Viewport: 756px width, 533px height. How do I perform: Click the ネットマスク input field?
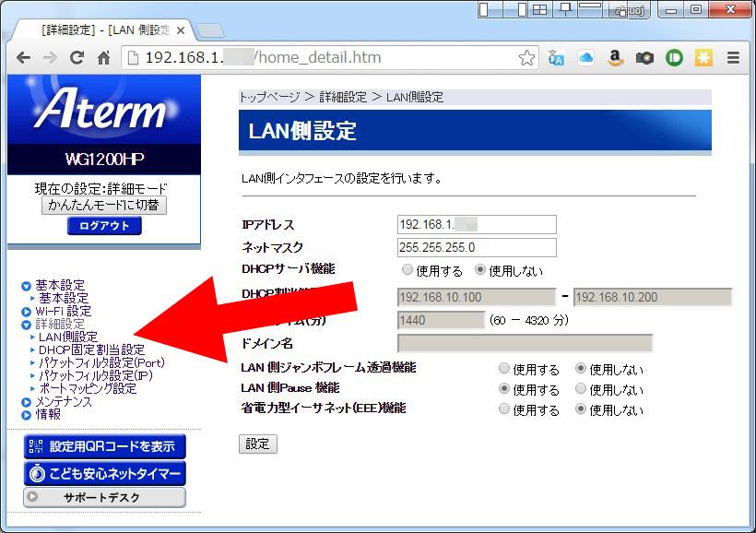tap(477, 247)
